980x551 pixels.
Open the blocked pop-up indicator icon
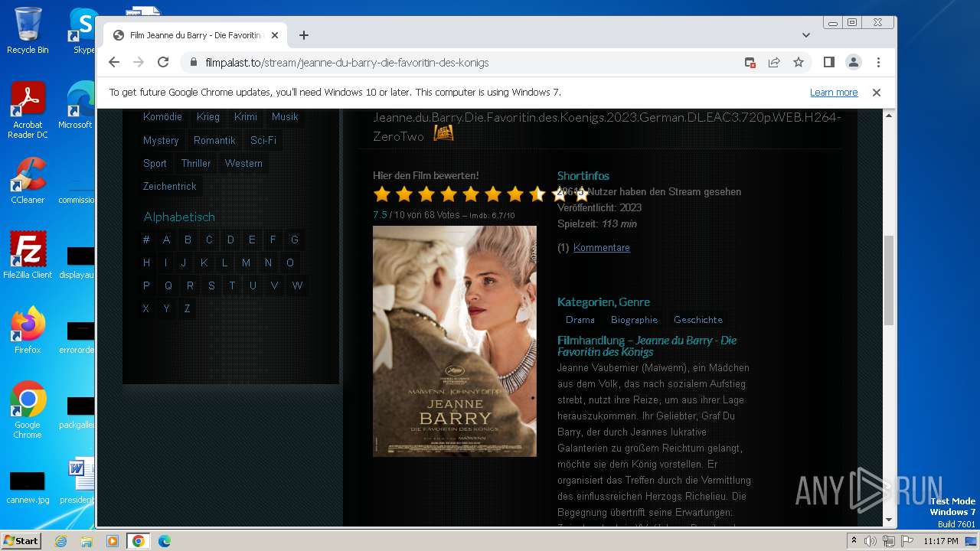(x=750, y=62)
